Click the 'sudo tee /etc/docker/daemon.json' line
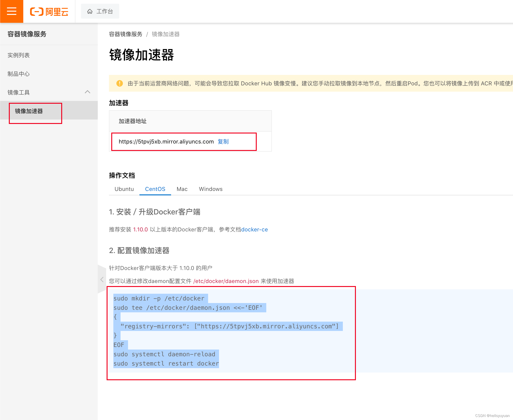The height and width of the screenshot is (420, 513). [188, 307]
